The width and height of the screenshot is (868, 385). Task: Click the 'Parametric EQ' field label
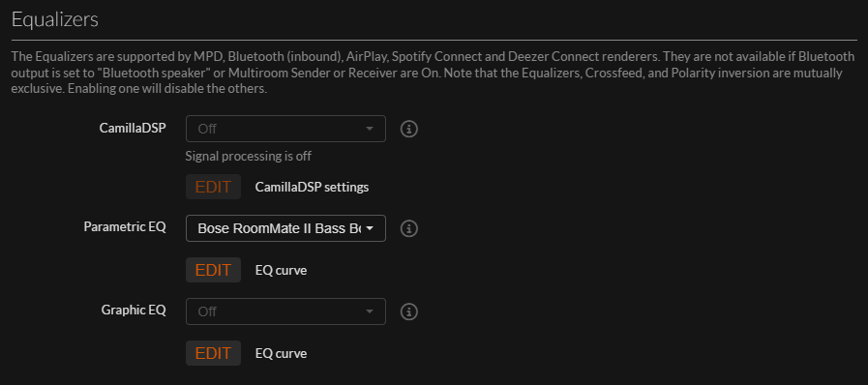[125, 226]
